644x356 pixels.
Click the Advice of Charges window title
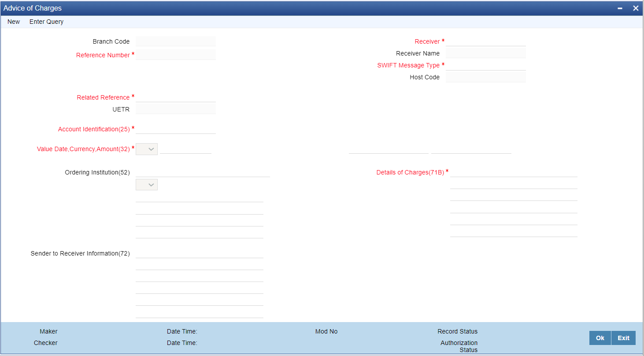click(33, 8)
